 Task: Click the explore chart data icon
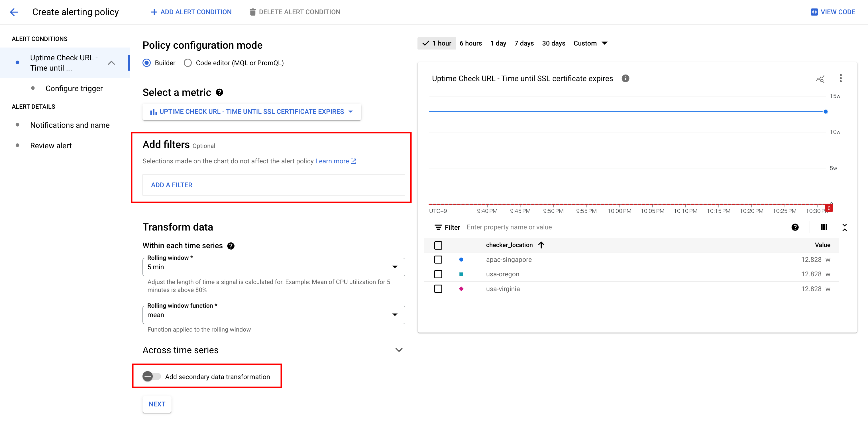(x=820, y=79)
